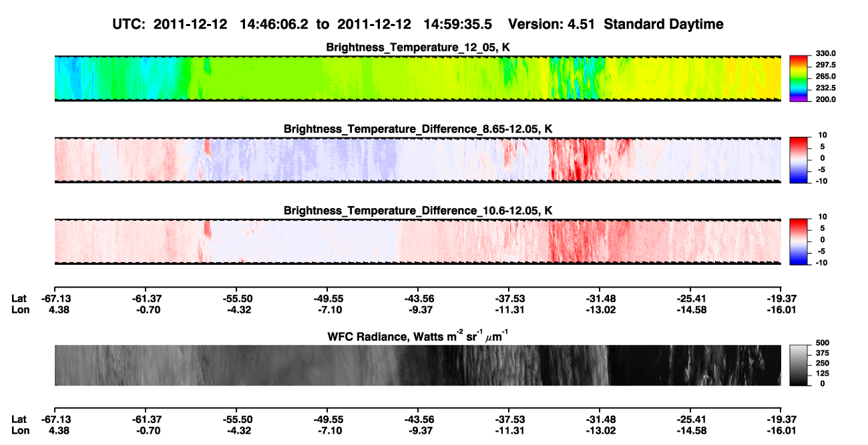Click the -10 tick on 10.6-12.05 colorbar
Screen dimensions: 868x445
(821, 263)
